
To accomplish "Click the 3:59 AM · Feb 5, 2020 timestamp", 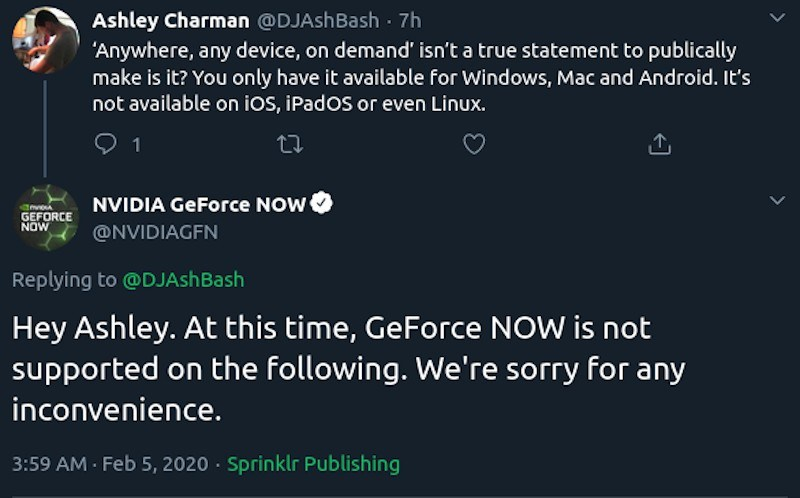I will pos(110,464).
